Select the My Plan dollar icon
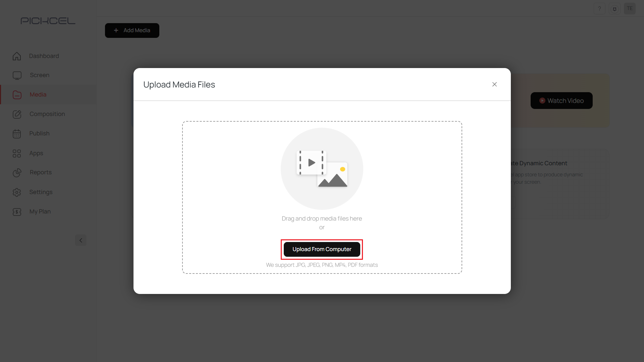 (x=17, y=212)
